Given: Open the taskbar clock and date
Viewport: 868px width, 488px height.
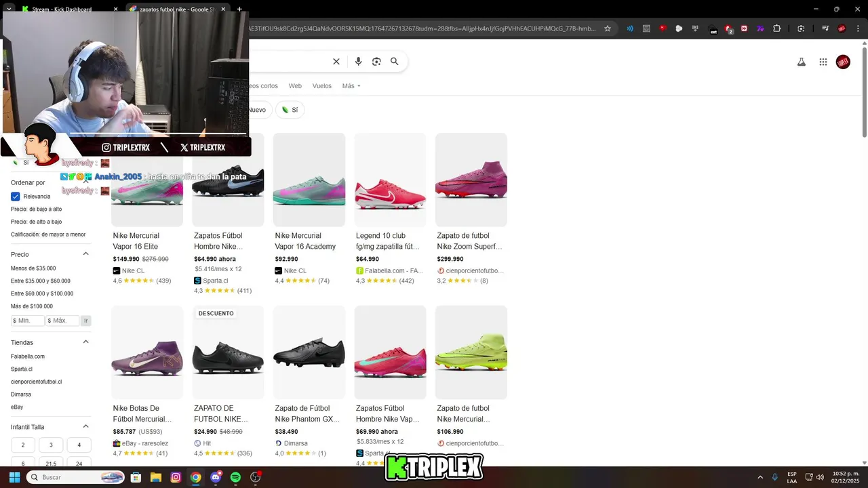Looking at the screenshot, I should [x=845, y=477].
